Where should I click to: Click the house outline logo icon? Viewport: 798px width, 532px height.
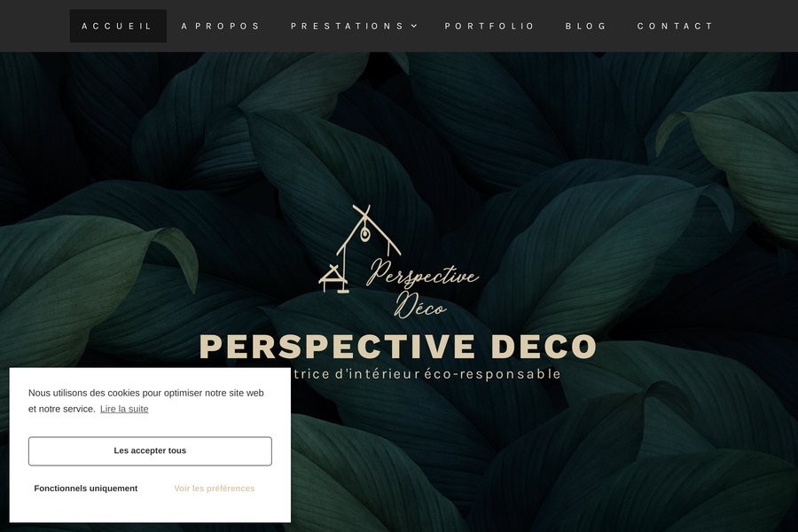360,249
